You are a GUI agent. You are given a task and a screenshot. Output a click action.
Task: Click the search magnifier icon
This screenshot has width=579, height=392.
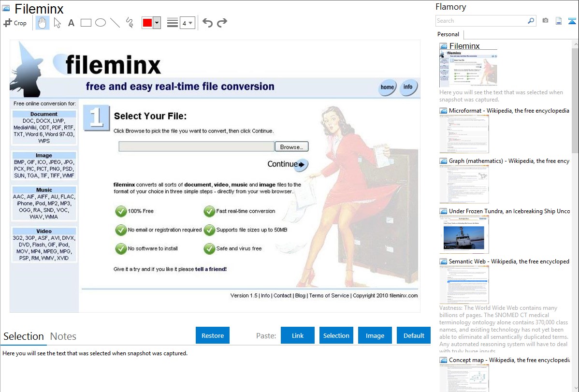click(531, 21)
